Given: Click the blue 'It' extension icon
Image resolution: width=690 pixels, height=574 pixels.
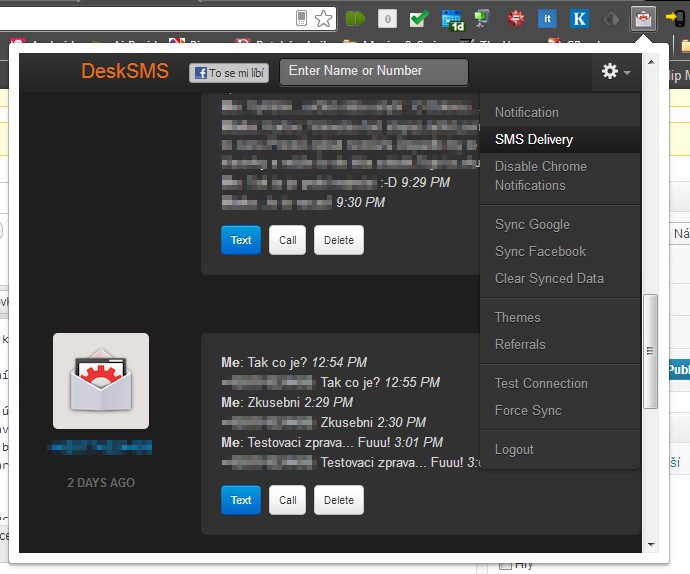Looking at the screenshot, I should point(547,18).
